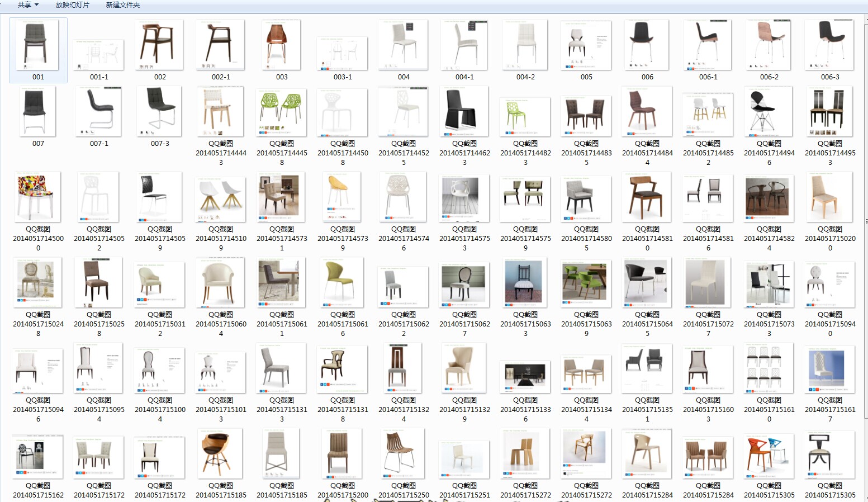This screenshot has width=868, height=502.
Task: Select QQ截图 20140517150200 beige chair thumbnail
Action: (x=830, y=197)
